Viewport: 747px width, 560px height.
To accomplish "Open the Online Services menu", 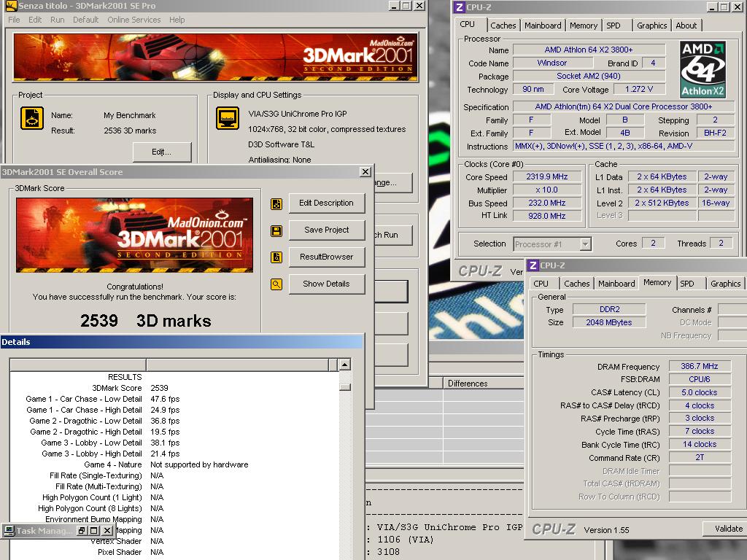I will point(134,20).
